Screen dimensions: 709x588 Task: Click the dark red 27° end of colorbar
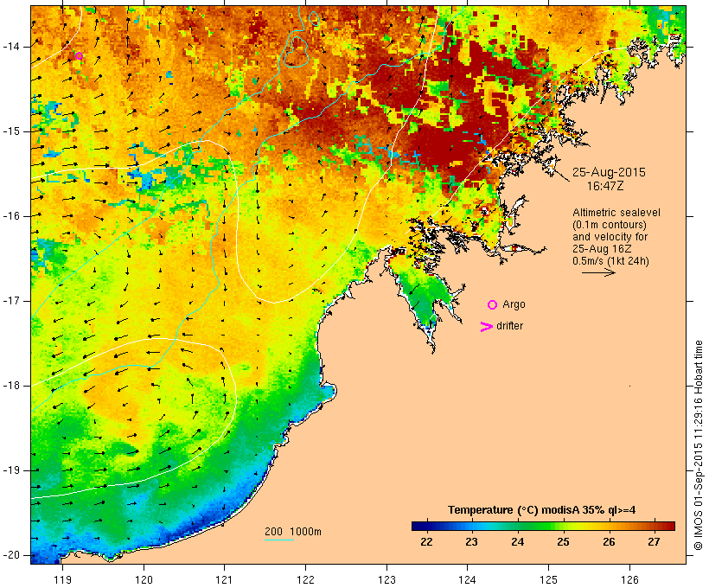(x=669, y=526)
